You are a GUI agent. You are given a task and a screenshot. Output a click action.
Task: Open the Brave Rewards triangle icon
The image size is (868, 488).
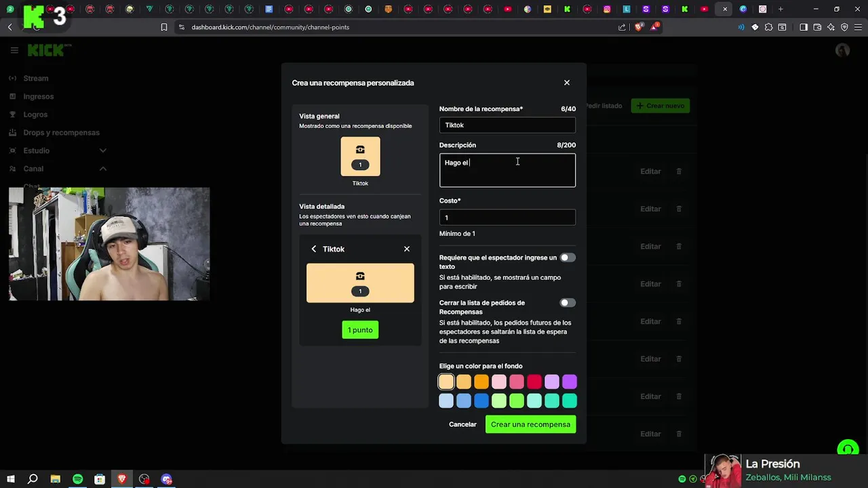(x=655, y=27)
